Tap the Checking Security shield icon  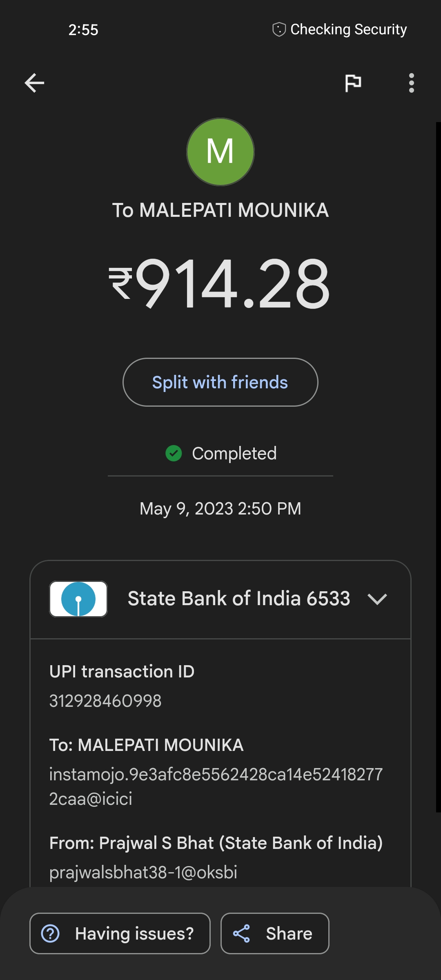pyautogui.click(x=279, y=29)
